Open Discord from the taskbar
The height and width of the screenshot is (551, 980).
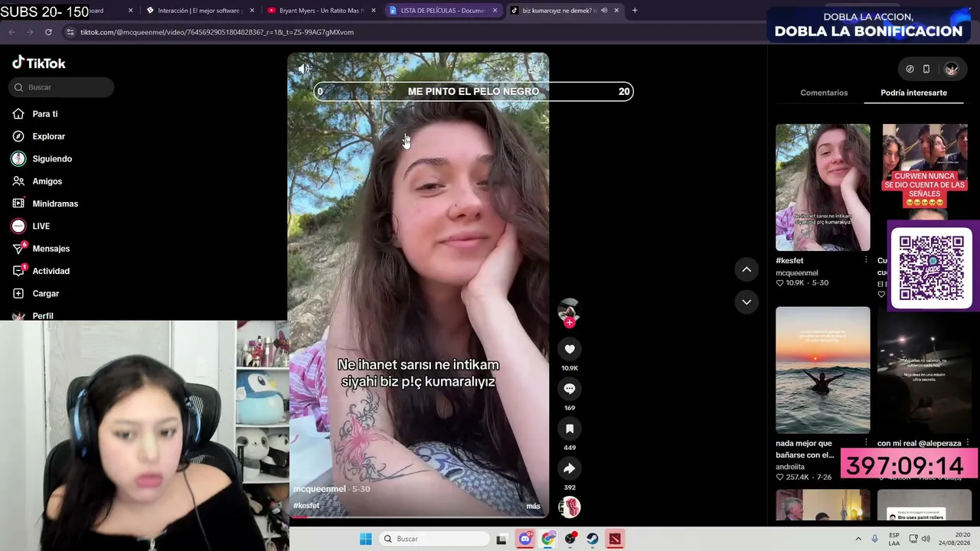[525, 539]
